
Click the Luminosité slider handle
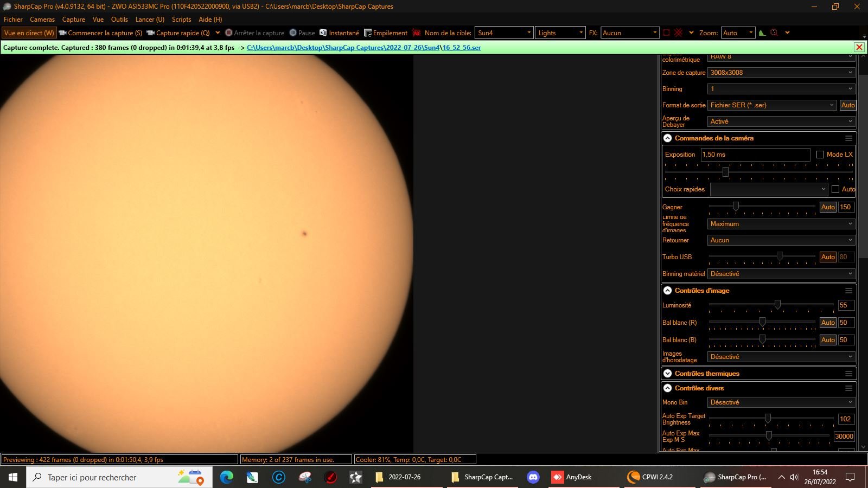777,305
